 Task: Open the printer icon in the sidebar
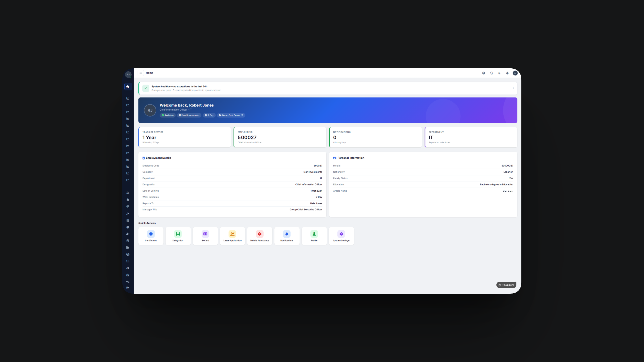(x=128, y=241)
